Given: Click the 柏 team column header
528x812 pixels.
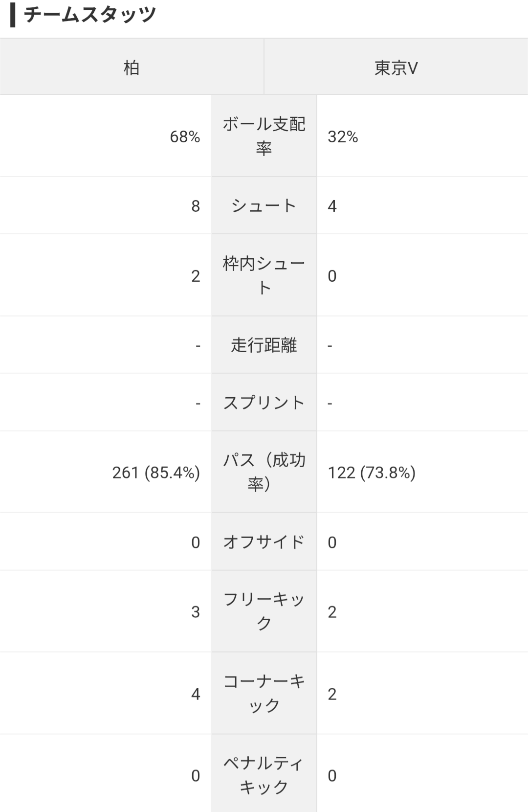Looking at the screenshot, I should [x=132, y=68].
